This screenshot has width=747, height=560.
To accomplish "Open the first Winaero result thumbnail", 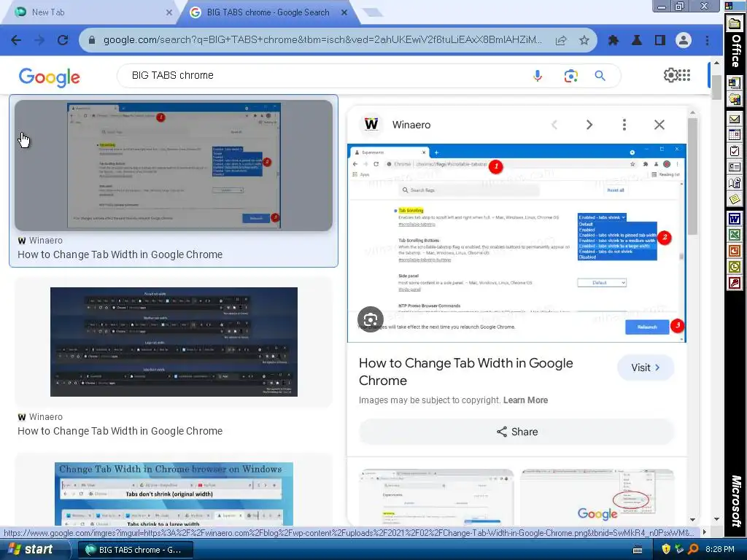I will coord(174,166).
